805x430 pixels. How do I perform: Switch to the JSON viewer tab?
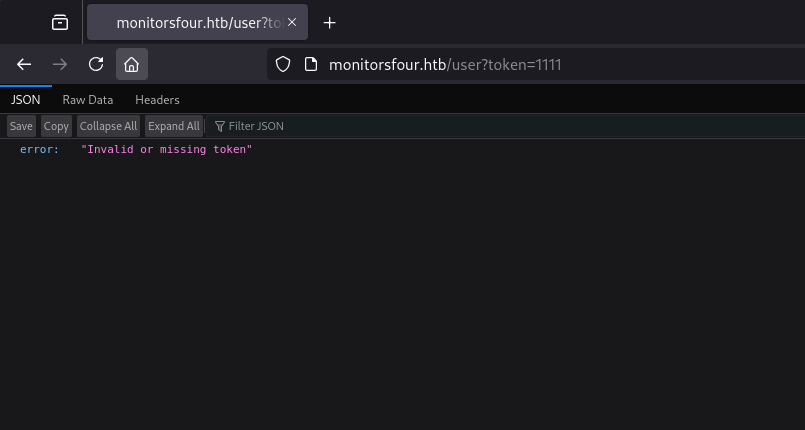point(26,100)
